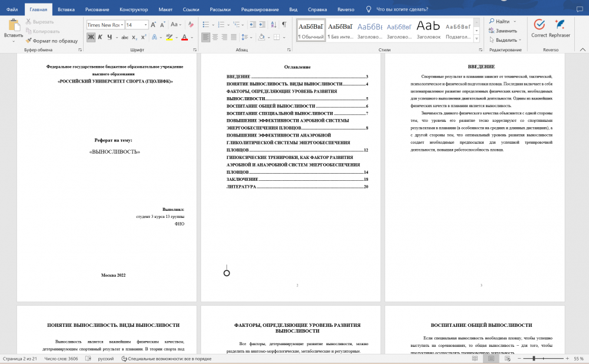Switch to the Рисование tab
This screenshot has height=364, width=589.
coord(97,9)
